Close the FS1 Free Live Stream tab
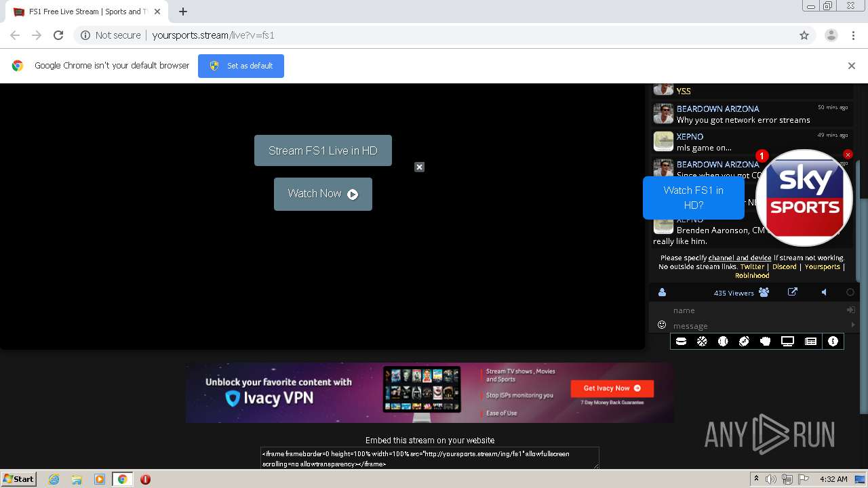The width and height of the screenshot is (868, 488). tap(157, 12)
